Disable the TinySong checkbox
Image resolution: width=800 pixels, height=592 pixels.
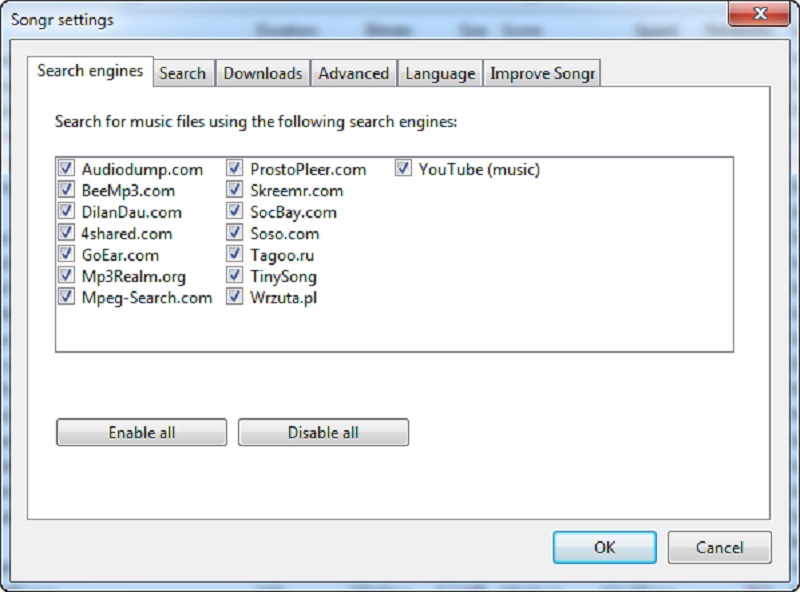point(234,275)
